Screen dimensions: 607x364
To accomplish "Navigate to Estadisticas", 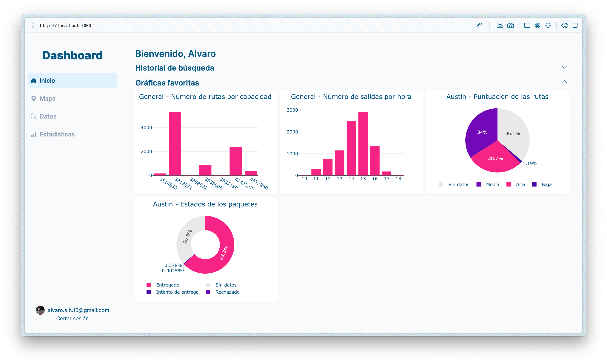I will (73, 134).
